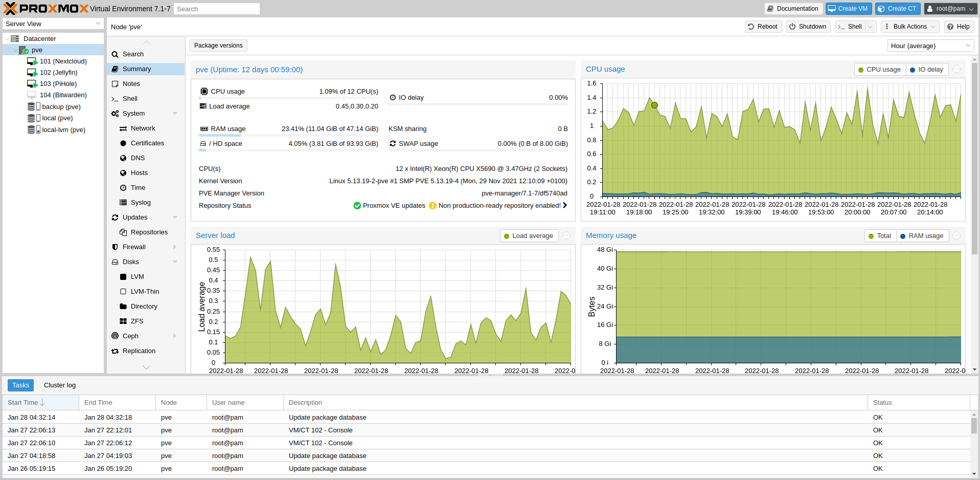Toggle Load average series in legend
The height and width of the screenshot is (480, 980).
[x=529, y=236]
